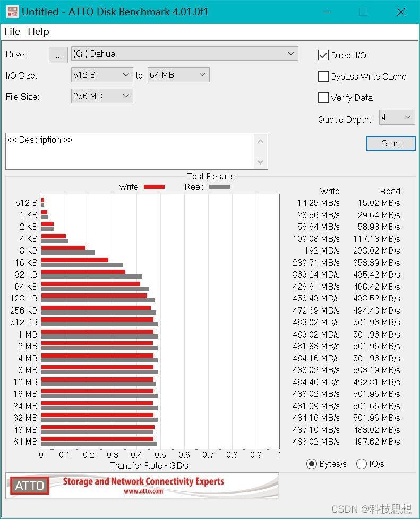Select the IO/s radio button

362,464
